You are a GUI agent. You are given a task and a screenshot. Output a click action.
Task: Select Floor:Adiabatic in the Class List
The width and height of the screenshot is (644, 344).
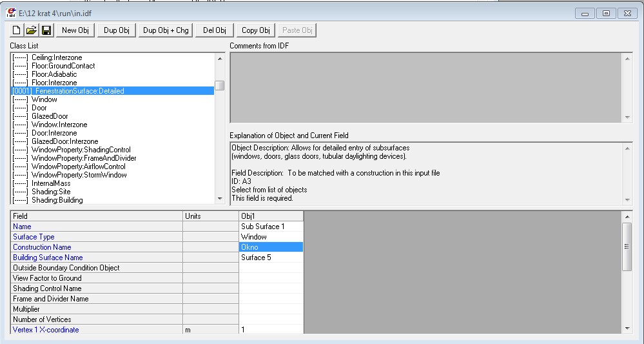[x=112, y=74]
